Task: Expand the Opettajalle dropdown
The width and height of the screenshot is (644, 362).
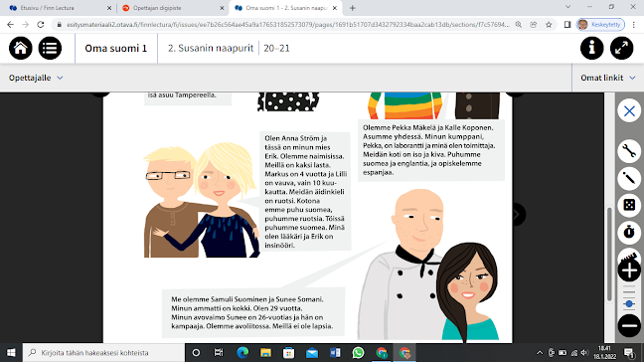Action: pos(36,78)
